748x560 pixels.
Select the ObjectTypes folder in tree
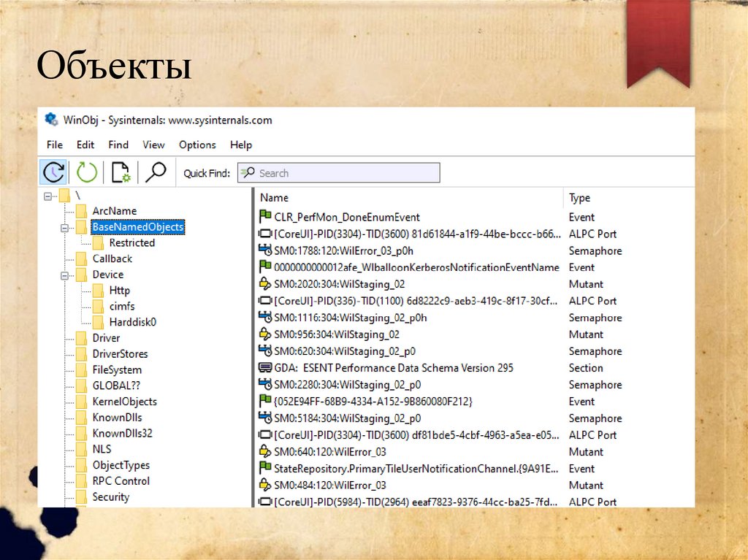click(x=121, y=465)
